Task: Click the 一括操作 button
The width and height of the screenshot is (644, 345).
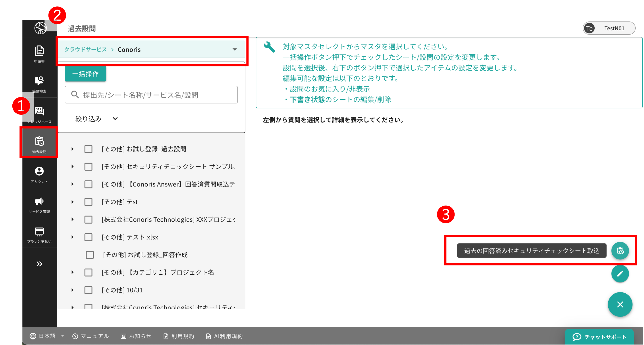Action: pyautogui.click(x=85, y=74)
